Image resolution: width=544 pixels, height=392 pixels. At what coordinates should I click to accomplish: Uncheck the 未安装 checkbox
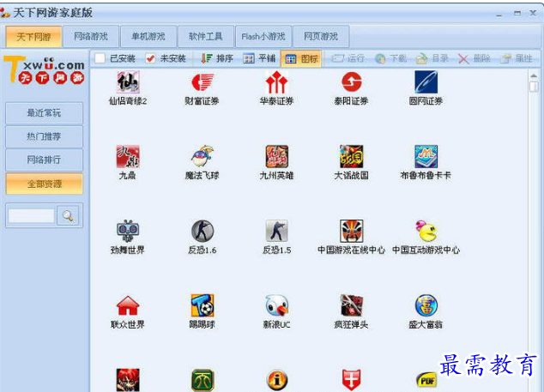tap(150, 58)
